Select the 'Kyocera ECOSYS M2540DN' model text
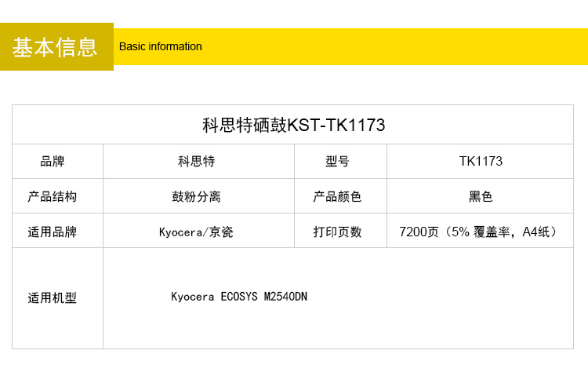The height and width of the screenshot is (376, 588). (239, 297)
